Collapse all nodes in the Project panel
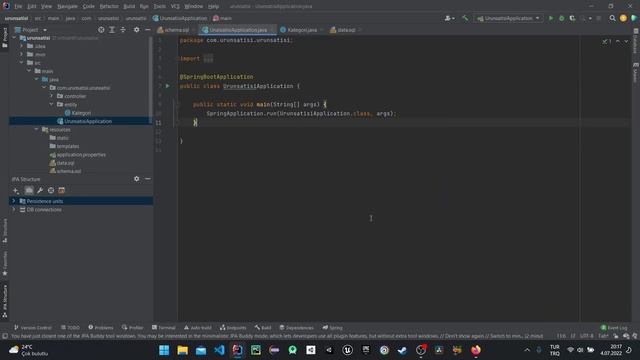This screenshot has width=640, height=360. [123, 30]
